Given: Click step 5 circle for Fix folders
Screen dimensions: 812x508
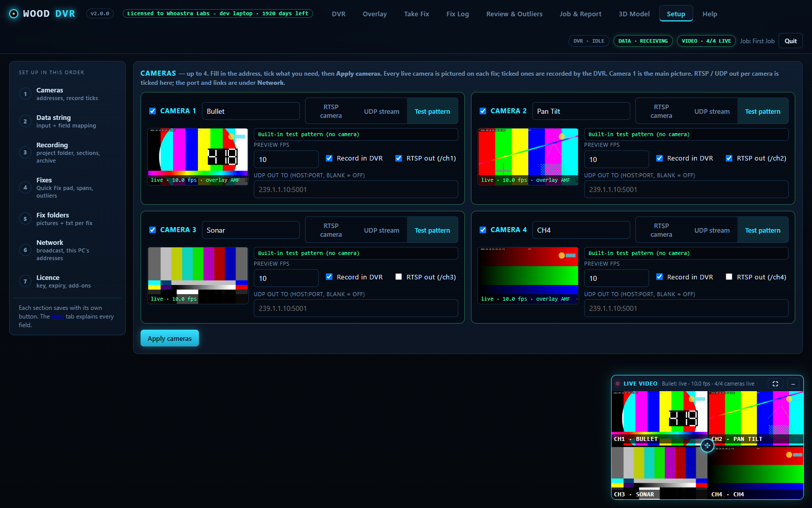Looking at the screenshot, I should (x=25, y=219).
